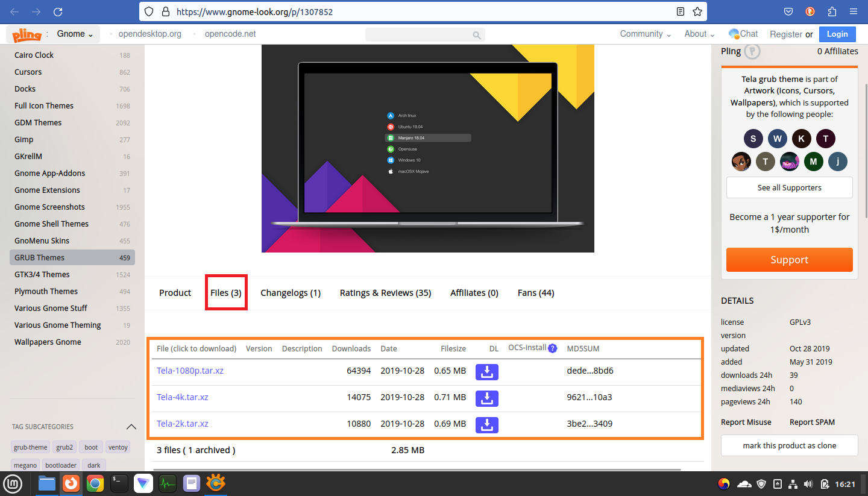Viewport: 868px width, 496px height.
Task: Bookmark this page with star icon
Action: point(697,11)
